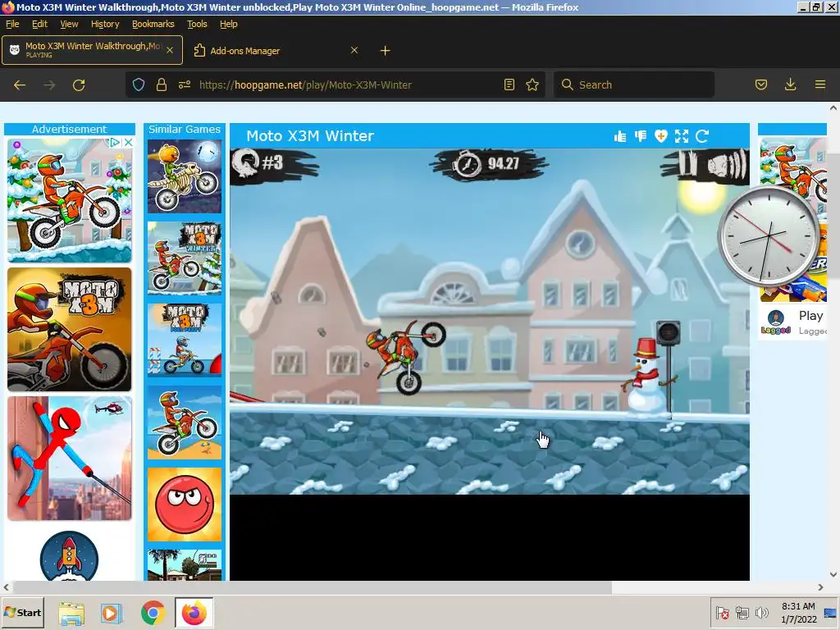Open the File menu
The width and height of the screenshot is (840, 630).
pyautogui.click(x=12, y=24)
